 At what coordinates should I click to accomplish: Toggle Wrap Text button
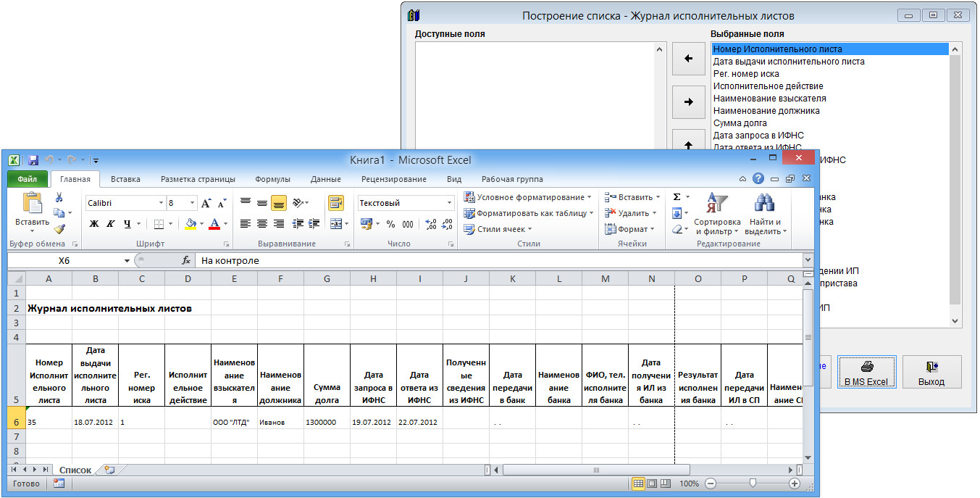[336, 203]
